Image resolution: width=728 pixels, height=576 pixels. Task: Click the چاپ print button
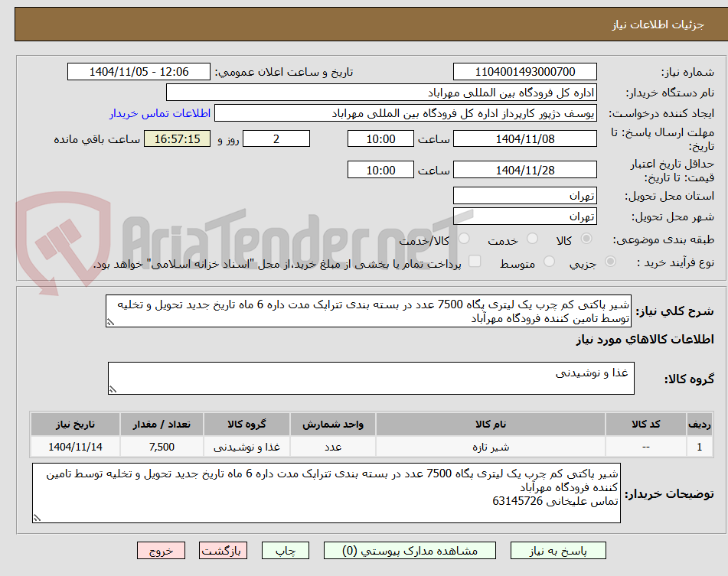coord(286,551)
